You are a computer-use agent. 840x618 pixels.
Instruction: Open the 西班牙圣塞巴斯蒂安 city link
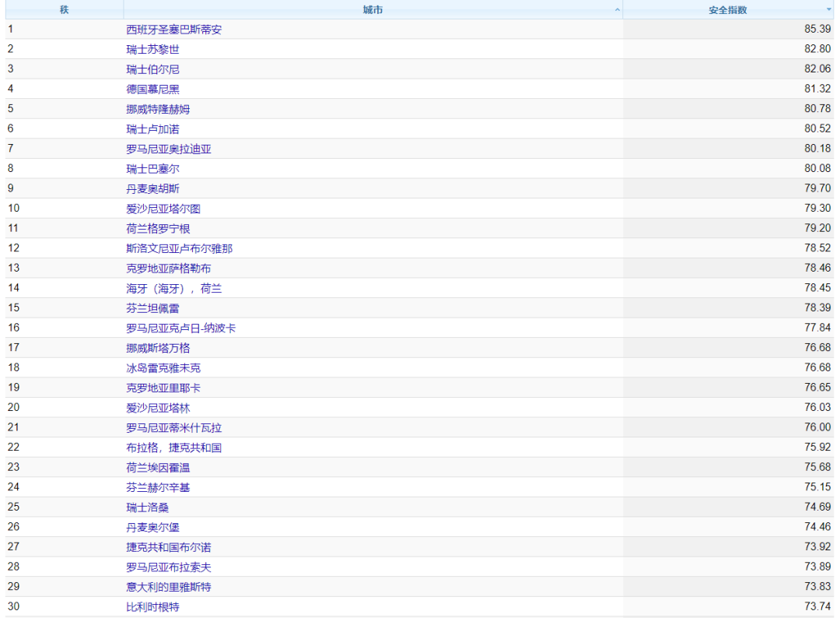[174, 30]
